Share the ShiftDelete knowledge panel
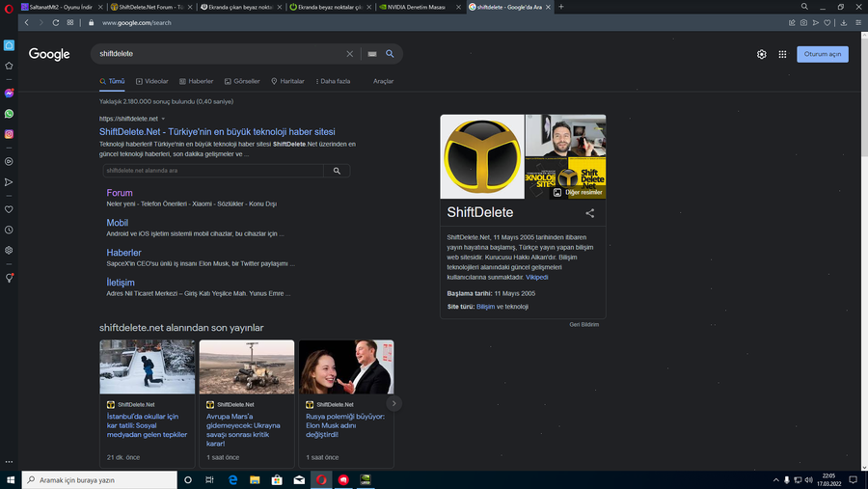Viewport: 868px width, 489px height. (x=590, y=213)
